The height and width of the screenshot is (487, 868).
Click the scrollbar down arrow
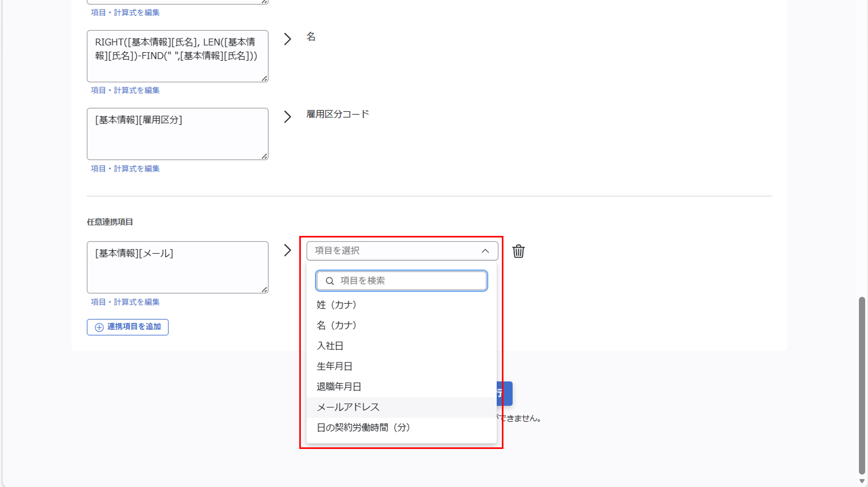click(862, 481)
